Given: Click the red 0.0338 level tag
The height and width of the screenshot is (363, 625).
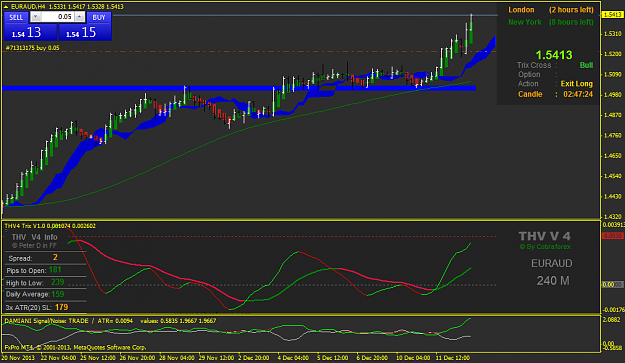Looking at the screenshot, I should 612,236.
